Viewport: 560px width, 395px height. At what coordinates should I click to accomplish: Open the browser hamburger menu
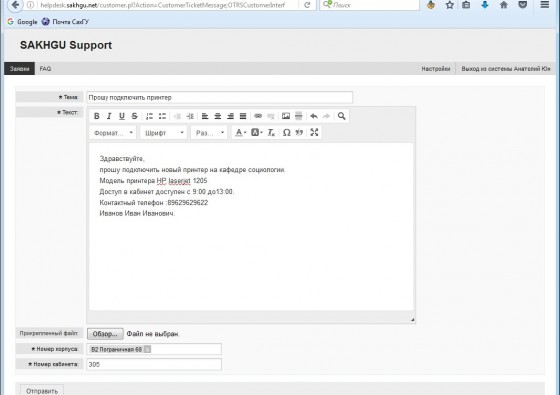tap(545, 5)
